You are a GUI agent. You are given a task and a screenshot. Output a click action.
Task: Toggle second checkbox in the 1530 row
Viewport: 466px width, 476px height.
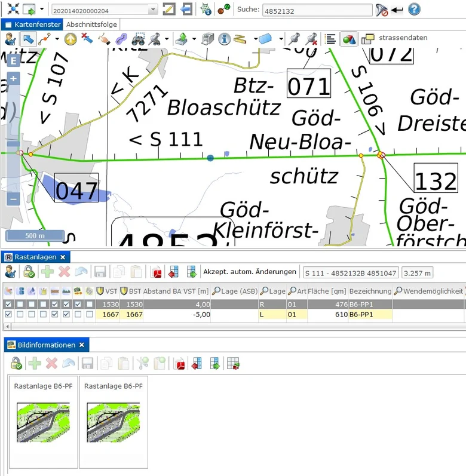20,304
